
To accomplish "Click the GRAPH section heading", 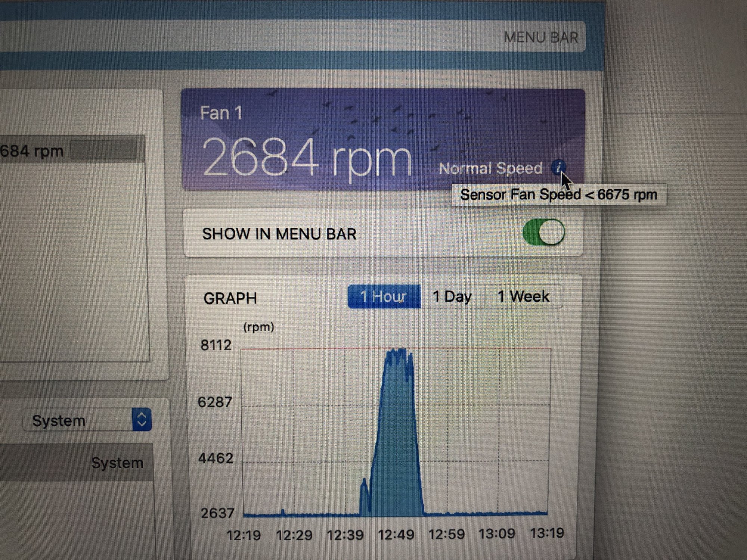I will coord(230,298).
